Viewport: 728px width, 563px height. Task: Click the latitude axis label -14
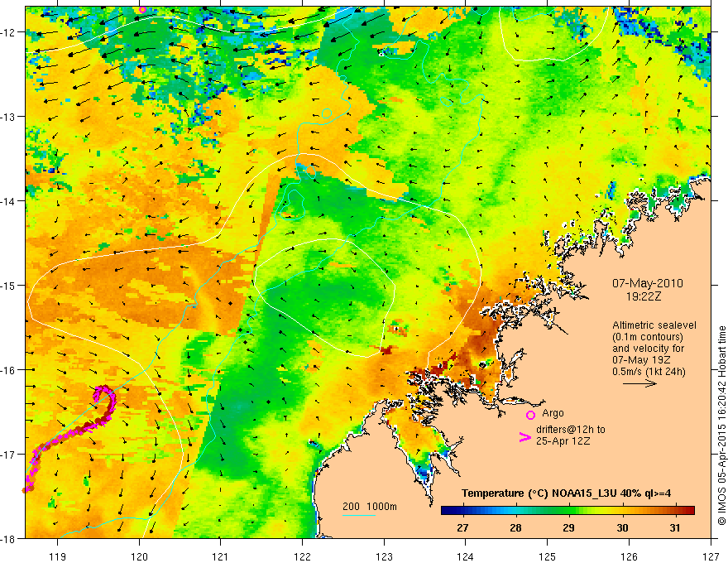click(8, 201)
